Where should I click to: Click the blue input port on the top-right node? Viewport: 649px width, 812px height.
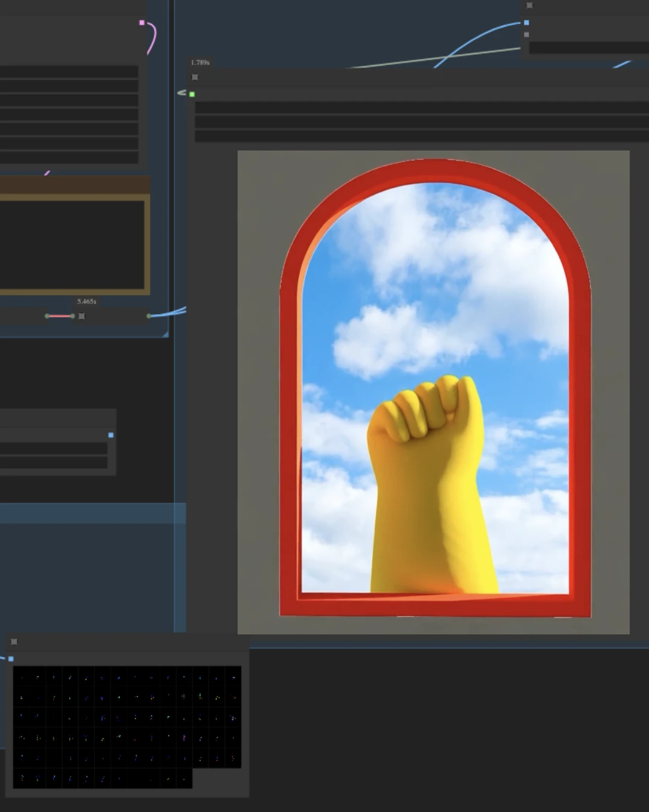(526, 23)
